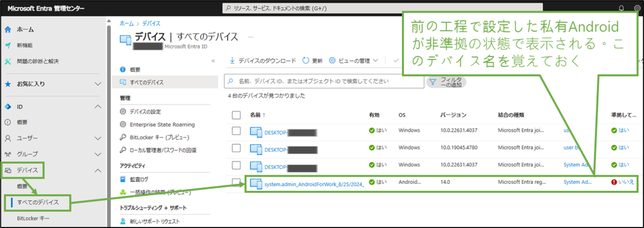Click the 有効 column header
Image resolution: width=644 pixels, height=228 pixels.
374,115
